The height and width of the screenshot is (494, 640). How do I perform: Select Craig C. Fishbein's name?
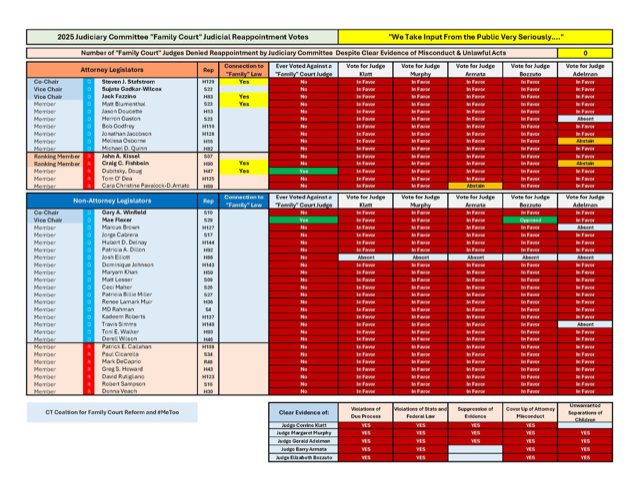pyautogui.click(x=125, y=163)
